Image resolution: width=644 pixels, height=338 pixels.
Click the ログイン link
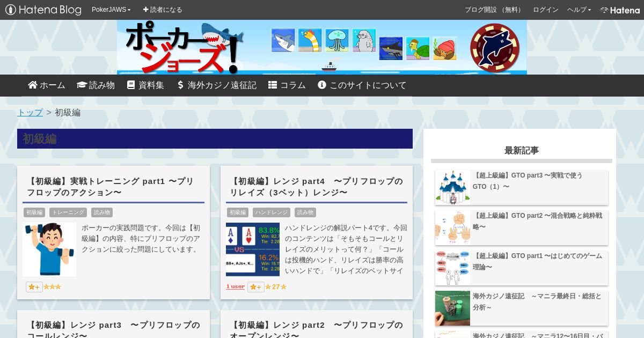point(545,10)
